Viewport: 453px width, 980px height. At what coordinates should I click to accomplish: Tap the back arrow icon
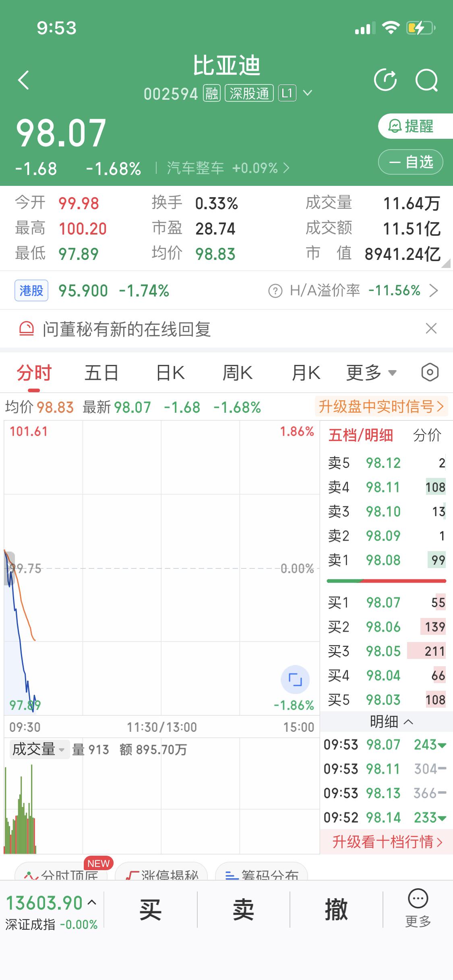(24, 80)
